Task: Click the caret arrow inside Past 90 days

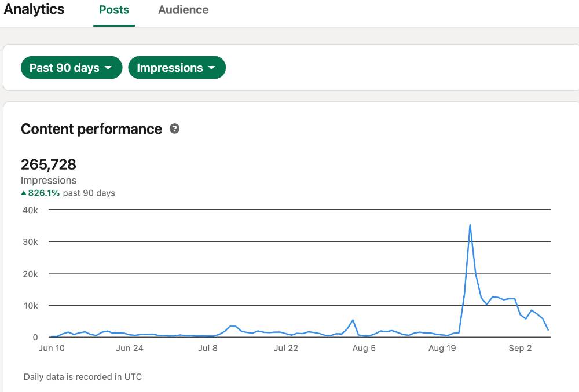Action: point(108,68)
